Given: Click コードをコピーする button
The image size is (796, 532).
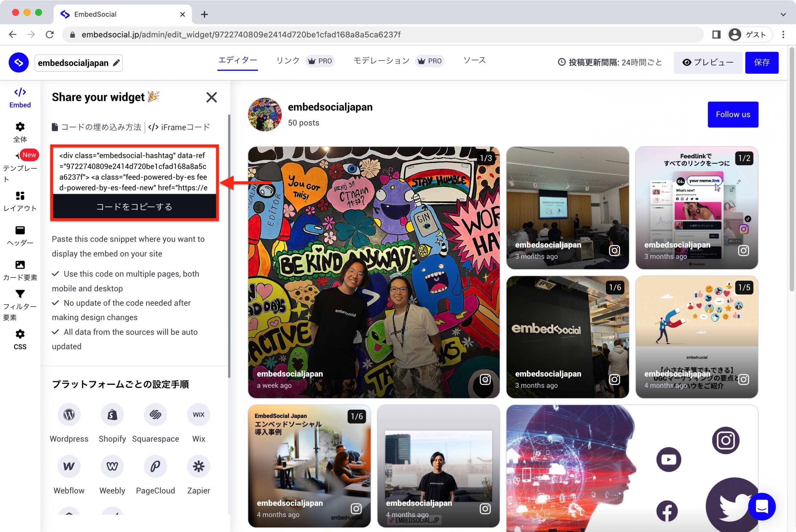Looking at the screenshot, I should click(x=134, y=207).
